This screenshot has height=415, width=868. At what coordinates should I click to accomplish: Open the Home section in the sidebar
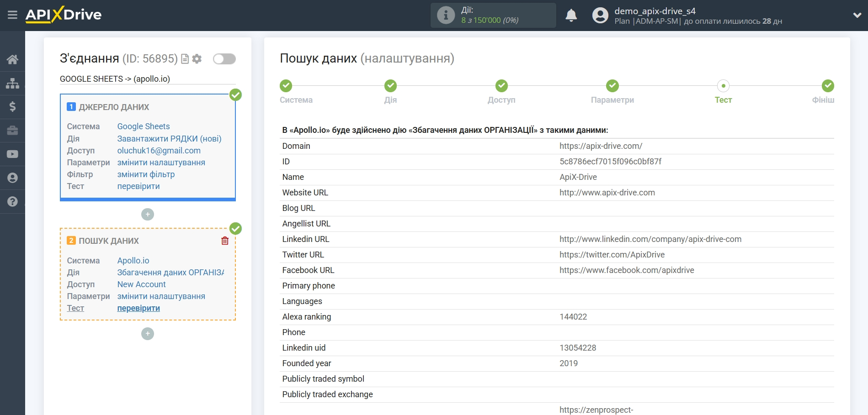click(12, 59)
